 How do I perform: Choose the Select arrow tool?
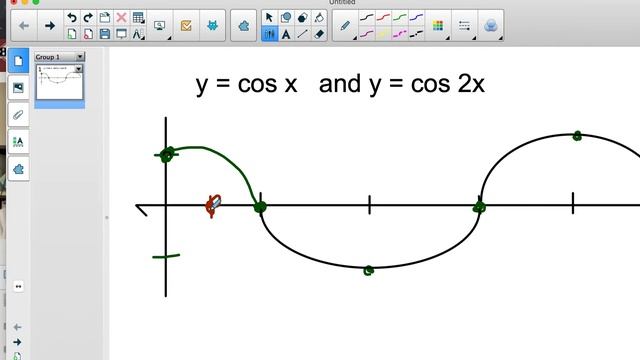tap(269, 18)
